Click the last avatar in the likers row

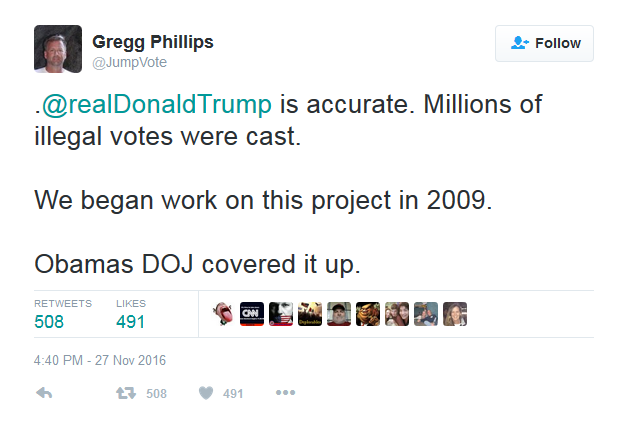pos(455,314)
